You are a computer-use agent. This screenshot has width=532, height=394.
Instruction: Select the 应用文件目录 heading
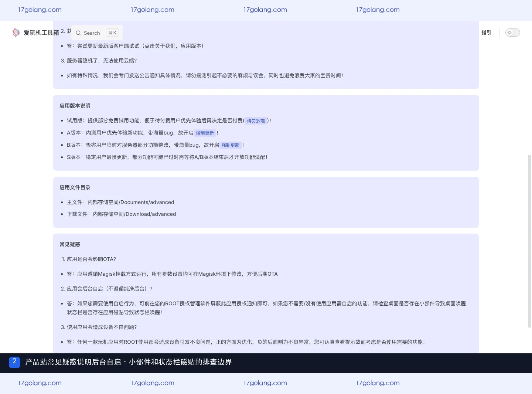[75, 187]
